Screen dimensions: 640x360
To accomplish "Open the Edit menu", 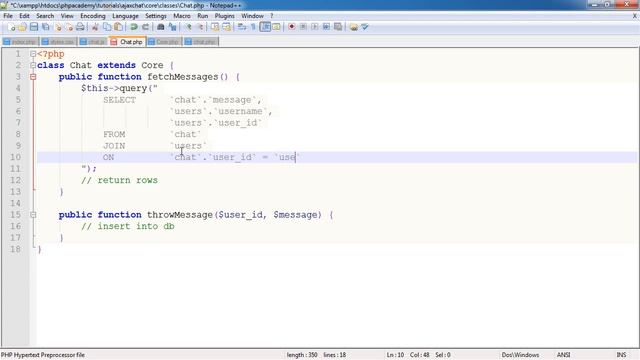I will 24,16.
